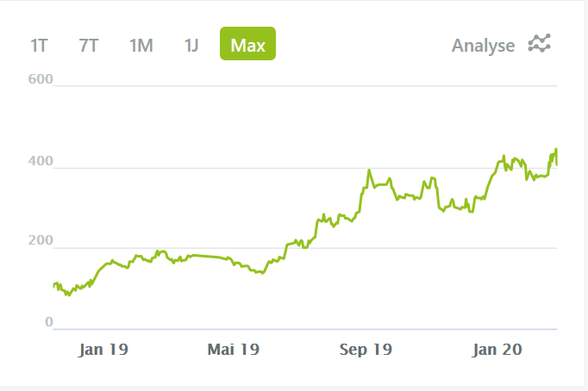588x391 pixels.
Task: Click the sharp price peak above Sep 19
Action: point(369,171)
